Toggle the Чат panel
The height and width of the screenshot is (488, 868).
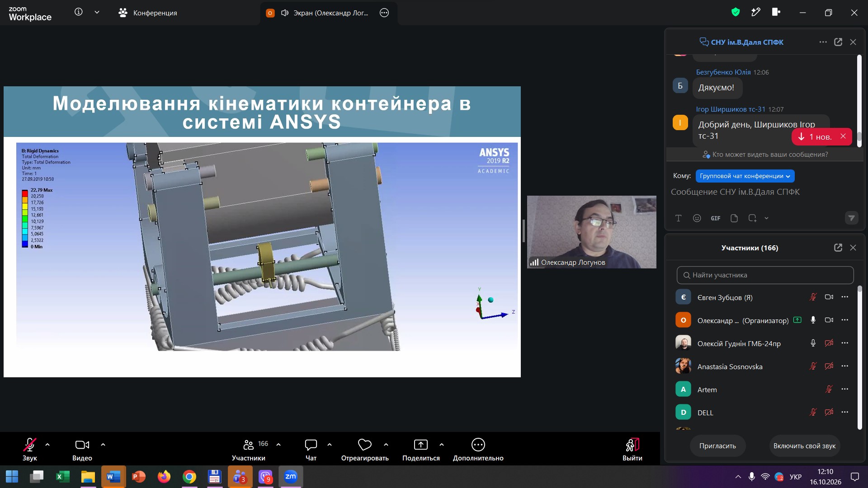pos(311,449)
